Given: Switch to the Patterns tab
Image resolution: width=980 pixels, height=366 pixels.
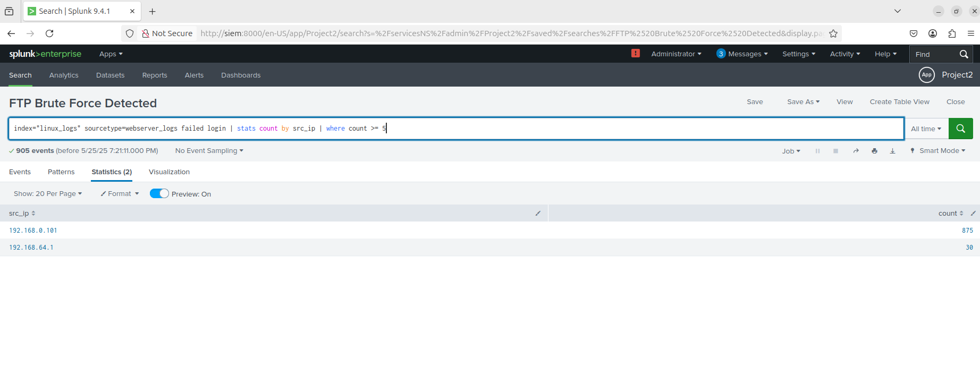Looking at the screenshot, I should pyautogui.click(x=61, y=172).
